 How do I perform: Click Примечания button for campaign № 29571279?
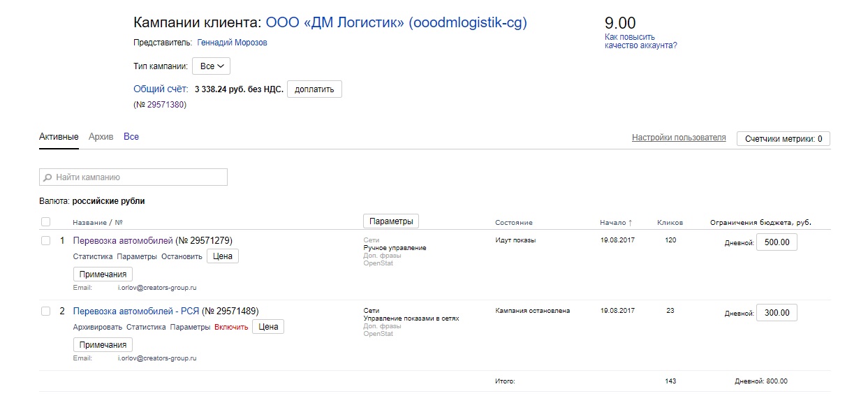103,274
